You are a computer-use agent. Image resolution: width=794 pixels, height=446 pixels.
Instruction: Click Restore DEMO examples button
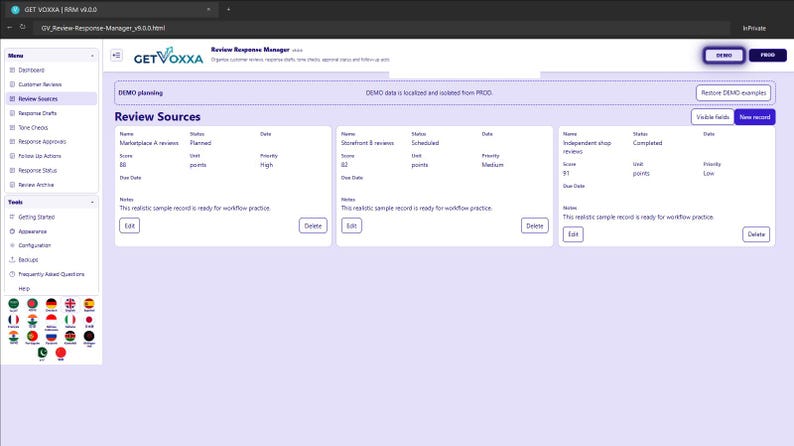(x=733, y=93)
